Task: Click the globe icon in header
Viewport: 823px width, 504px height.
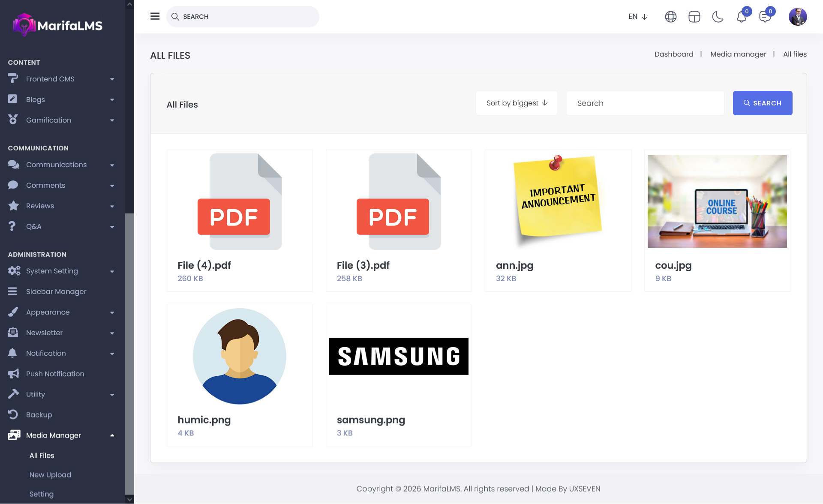Action: click(670, 17)
